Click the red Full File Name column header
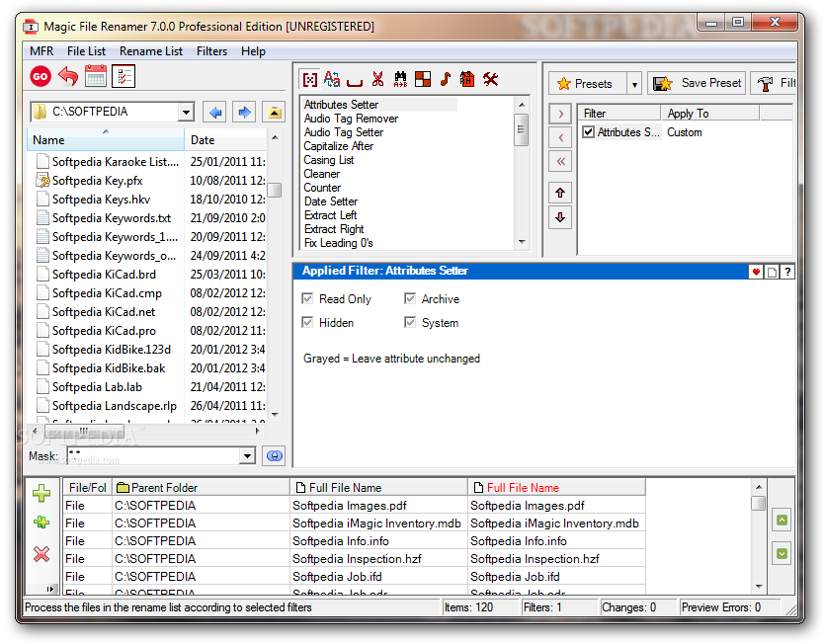Screen dimensions: 825x644 pos(556,488)
